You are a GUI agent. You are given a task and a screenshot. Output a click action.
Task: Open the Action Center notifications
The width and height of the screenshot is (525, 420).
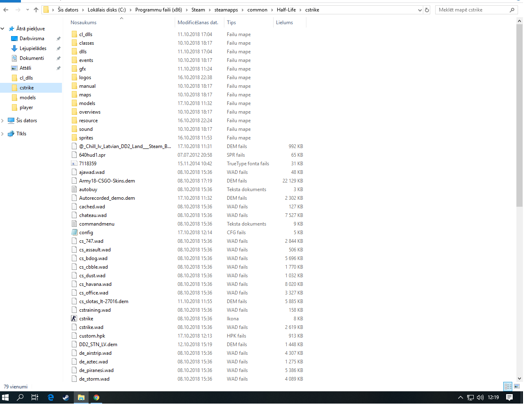[x=509, y=397]
